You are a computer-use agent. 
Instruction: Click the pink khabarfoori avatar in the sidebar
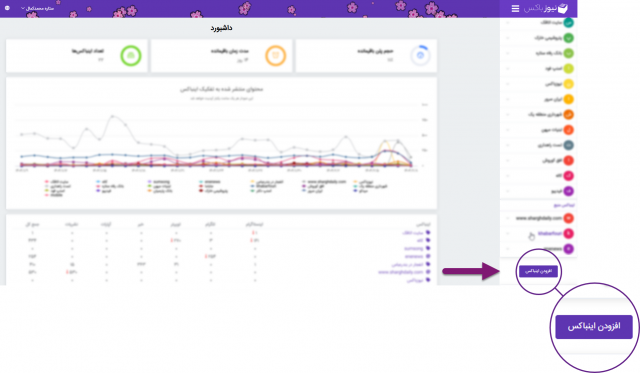[x=569, y=233]
